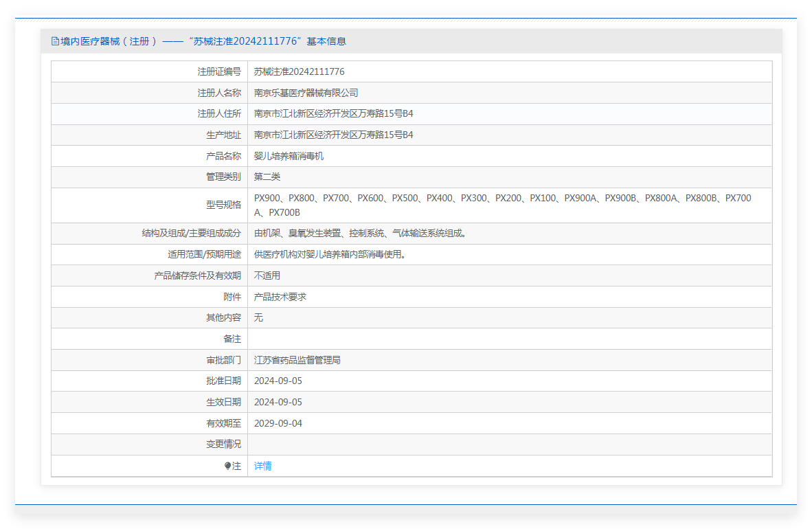The width and height of the screenshot is (812, 529).
Task: Click approving department 江苏省药品监督管理局
Action: (x=297, y=360)
